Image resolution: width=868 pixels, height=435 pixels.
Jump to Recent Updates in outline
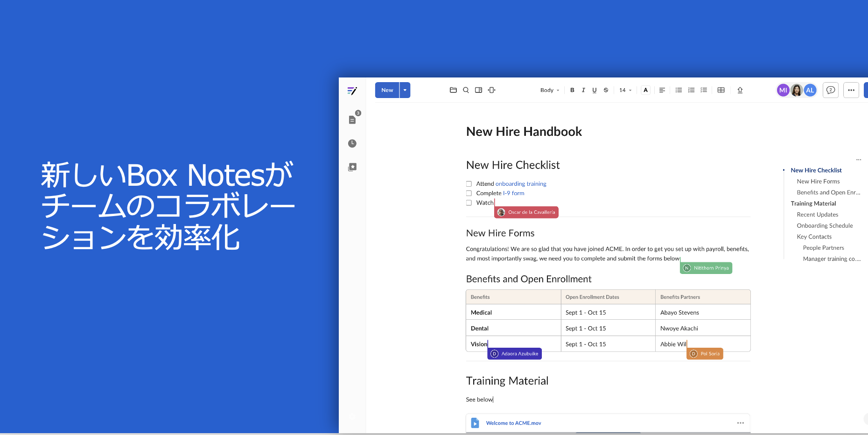[x=817, y=215]
